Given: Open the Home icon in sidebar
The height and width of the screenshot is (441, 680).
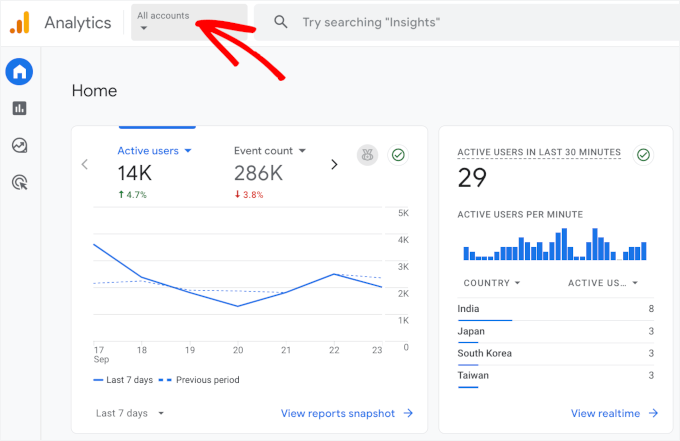Looking at the screenshot, I should (19, 72).
